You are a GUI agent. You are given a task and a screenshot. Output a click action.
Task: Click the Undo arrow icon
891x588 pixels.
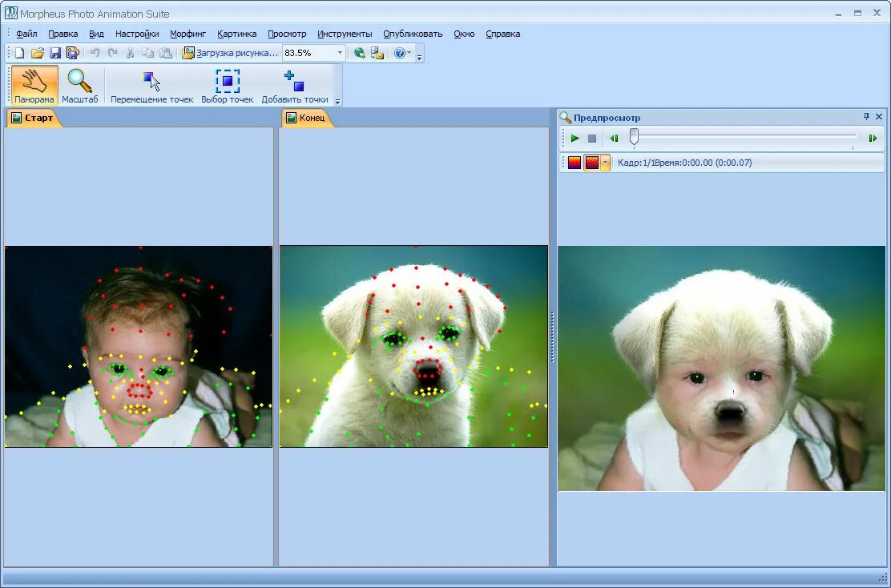coord(95,53)
